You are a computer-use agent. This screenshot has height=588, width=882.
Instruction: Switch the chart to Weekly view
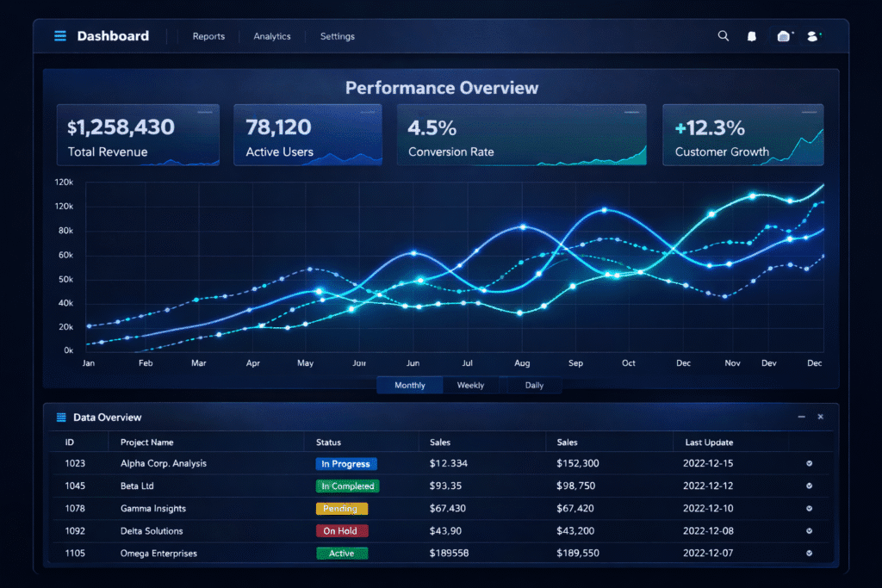click(x=470, y=385)
